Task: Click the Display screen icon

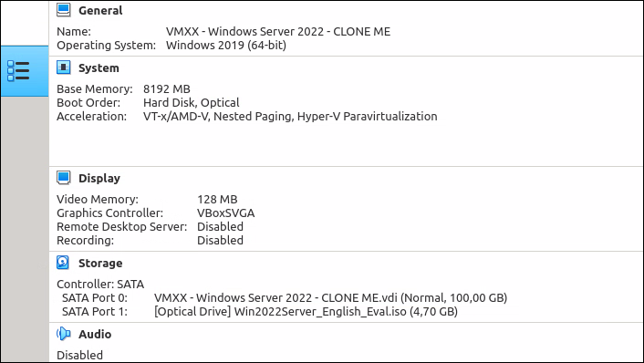Action: (x=63, y=177)
